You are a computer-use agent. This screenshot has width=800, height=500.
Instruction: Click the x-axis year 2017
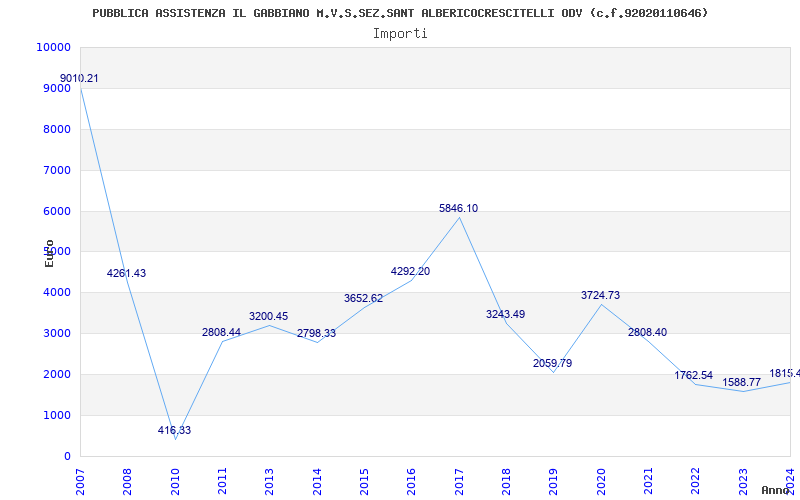pyautogui.click(x=459, y=482)
